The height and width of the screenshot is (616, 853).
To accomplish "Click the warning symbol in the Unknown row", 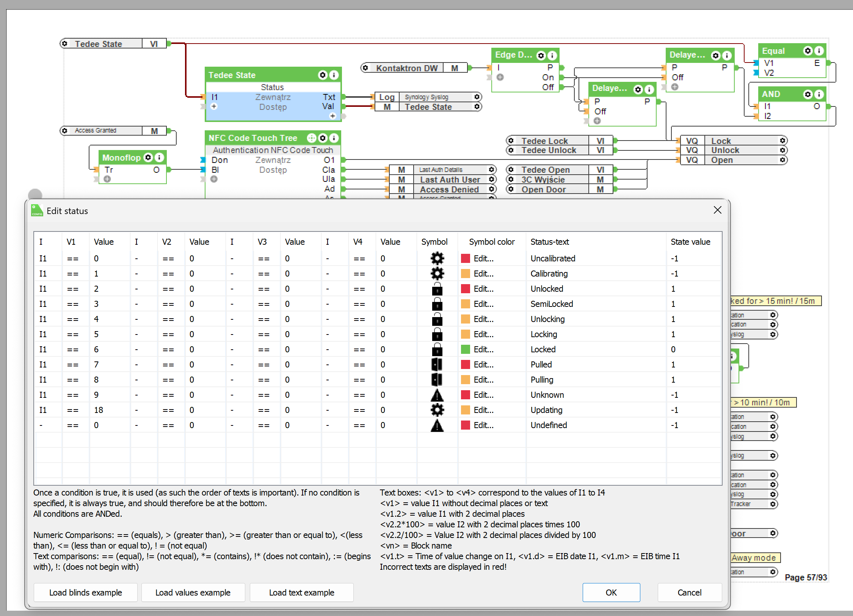I will coord(437,395).
